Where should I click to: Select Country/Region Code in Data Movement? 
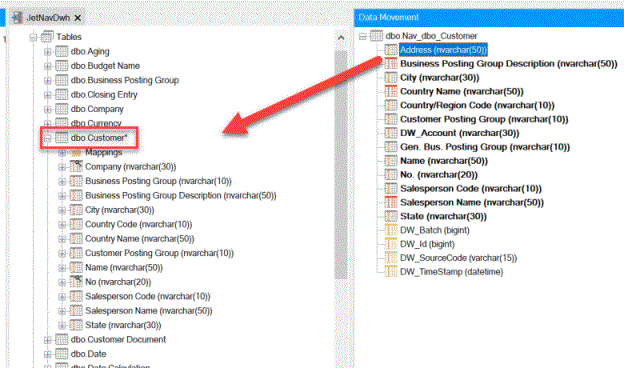(x=477, y=105)
